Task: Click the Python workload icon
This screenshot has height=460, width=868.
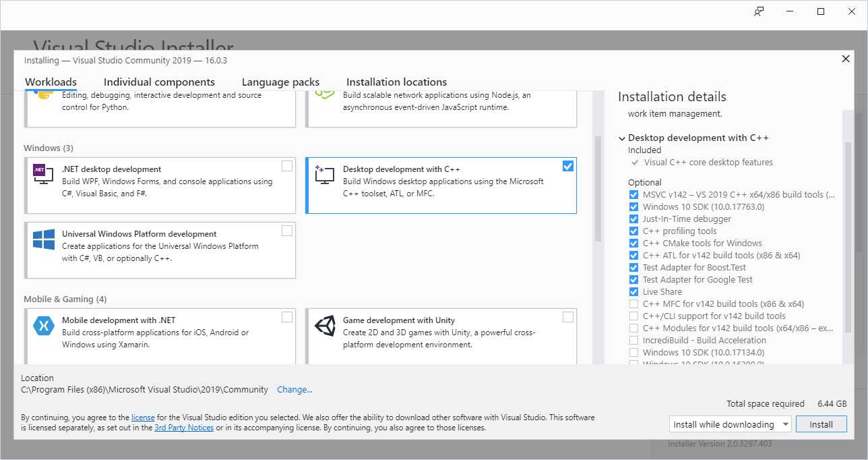Action: coord(43,95)
